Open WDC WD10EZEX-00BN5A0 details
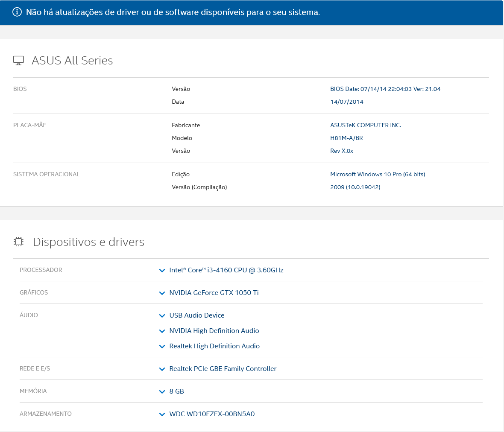 212,414
